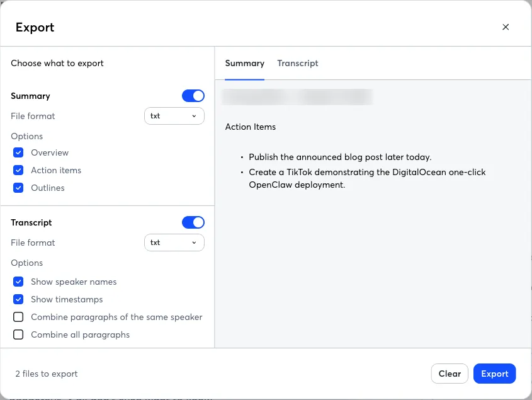Click the Action Items heading in preview
Image resolution: width=532 pixels, height=400 pixels.
pyautogui.click(x=251, y=127)
